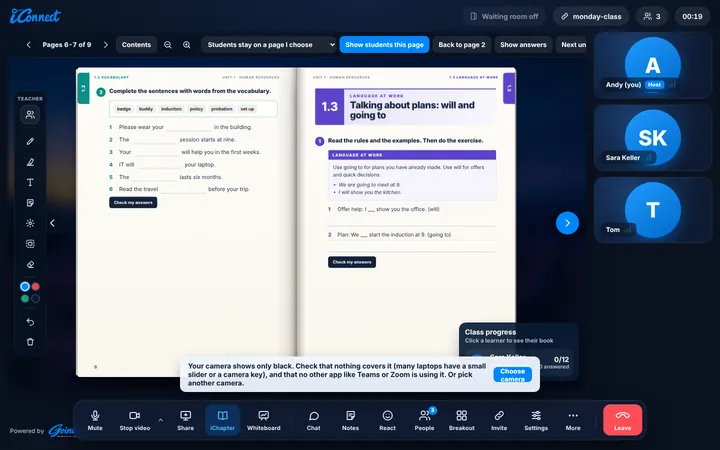
Task: Toggle the iChapter book view
Action: click(222, 420)
